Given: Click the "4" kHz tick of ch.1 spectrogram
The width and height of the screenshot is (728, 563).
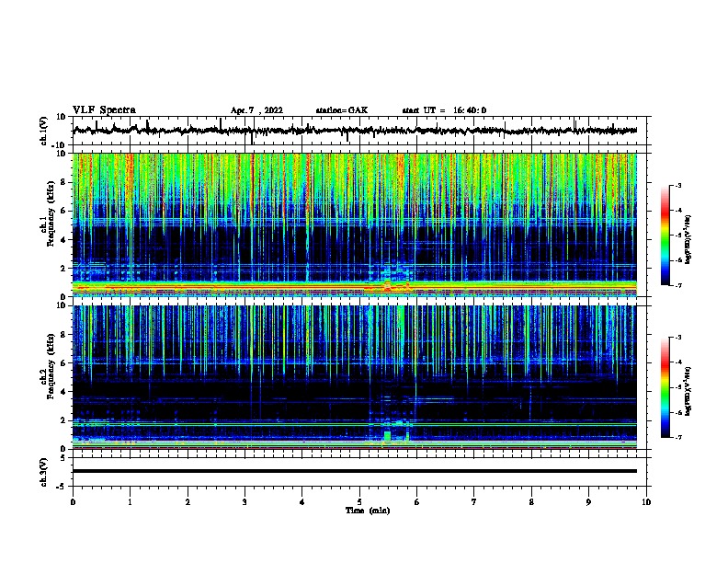Looking at the screenshot, I should 64,239.
